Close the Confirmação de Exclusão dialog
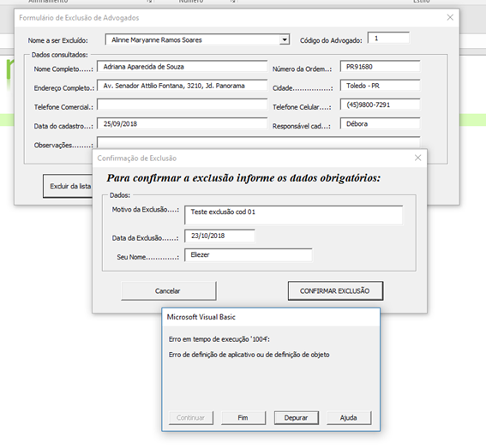The height and width of the screenshot is (448, 486). (417, 158)
